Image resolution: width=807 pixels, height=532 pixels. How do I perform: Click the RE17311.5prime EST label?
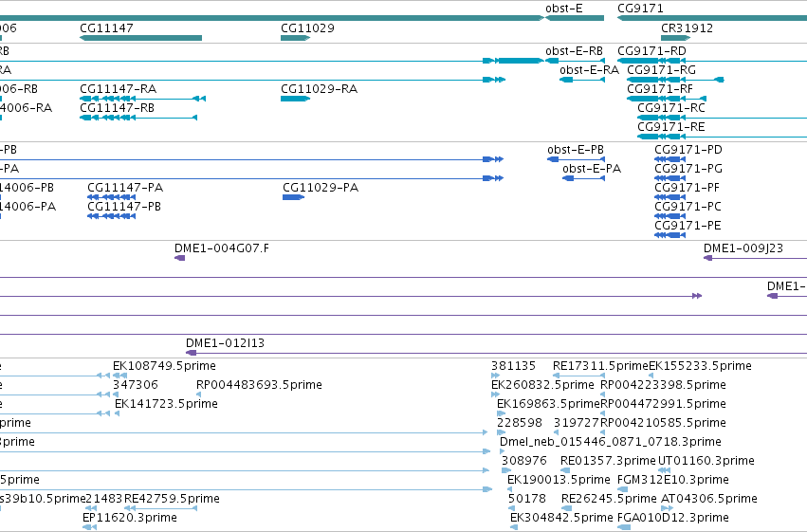click(600, 366)
